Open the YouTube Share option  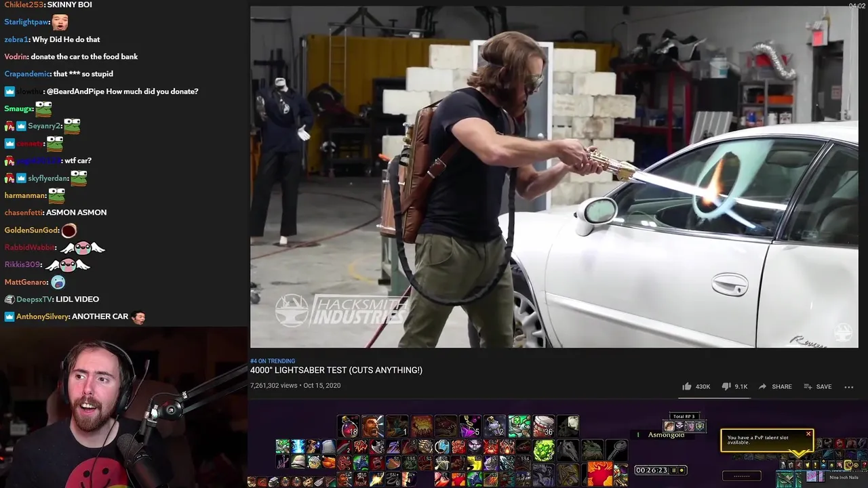[x=775, y=386]
